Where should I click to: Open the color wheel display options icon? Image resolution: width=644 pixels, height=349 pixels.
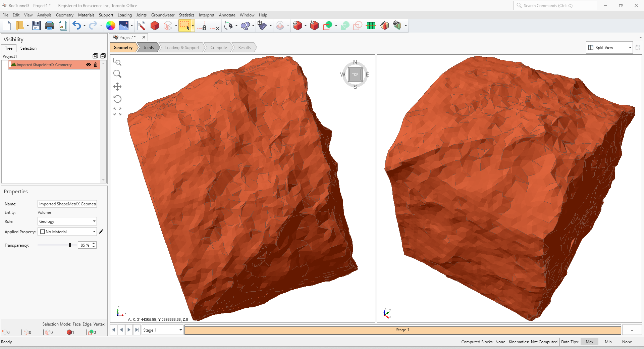coord(111,26)
